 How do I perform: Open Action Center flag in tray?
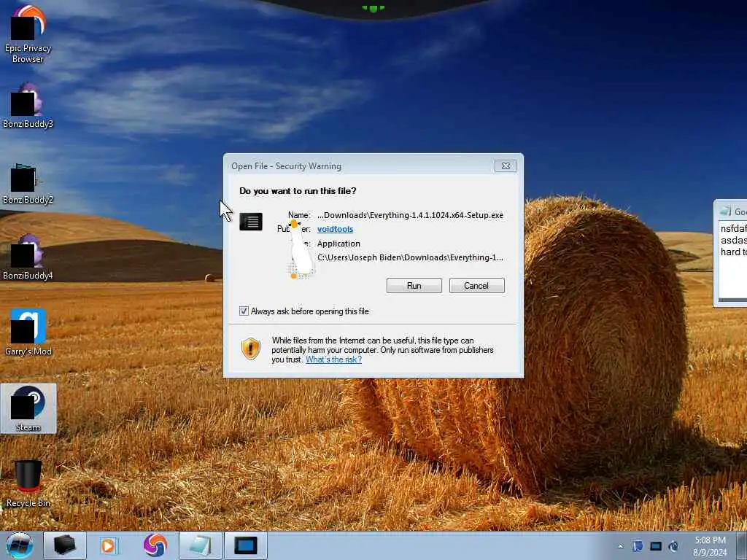tap(638, 546)
